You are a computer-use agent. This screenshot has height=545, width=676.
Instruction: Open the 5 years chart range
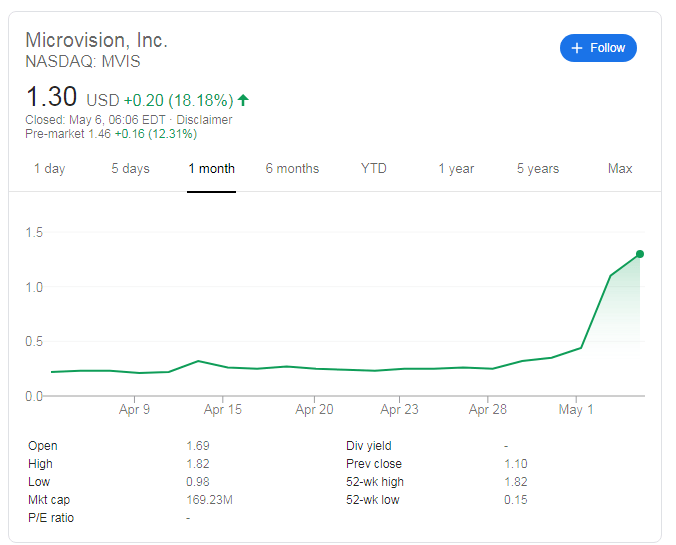click(538, 169)
